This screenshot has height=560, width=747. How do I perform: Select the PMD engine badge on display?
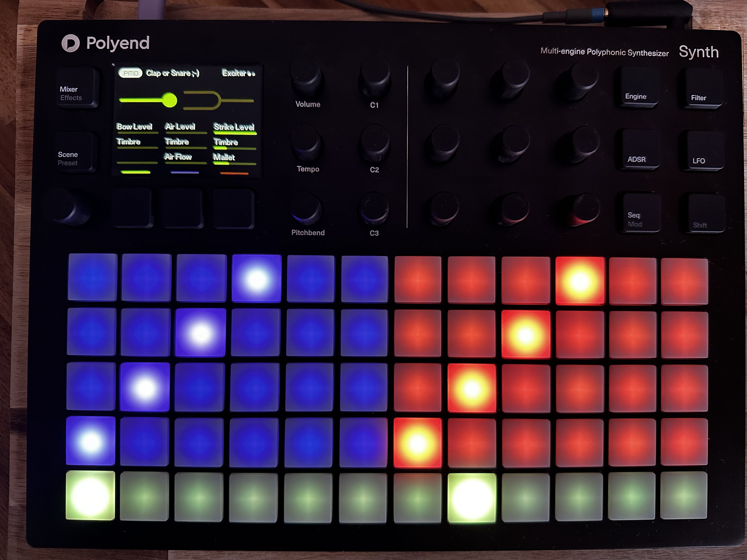click(130, 73)
